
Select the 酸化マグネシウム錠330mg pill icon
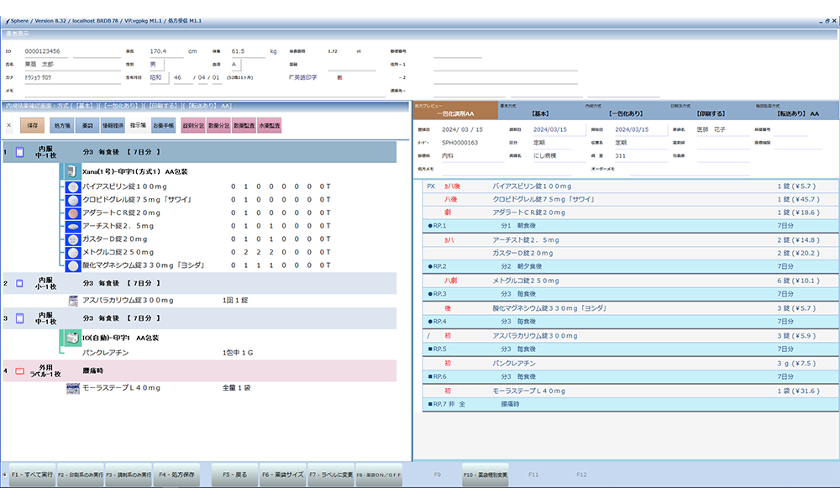pyautogui.click(x=73, y=265)
